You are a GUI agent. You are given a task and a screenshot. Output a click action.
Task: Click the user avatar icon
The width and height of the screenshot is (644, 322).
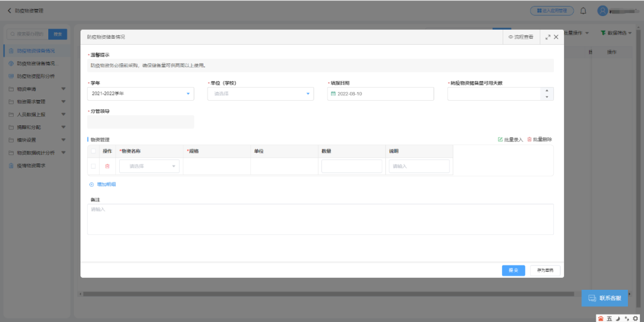(x=603, y=11)
